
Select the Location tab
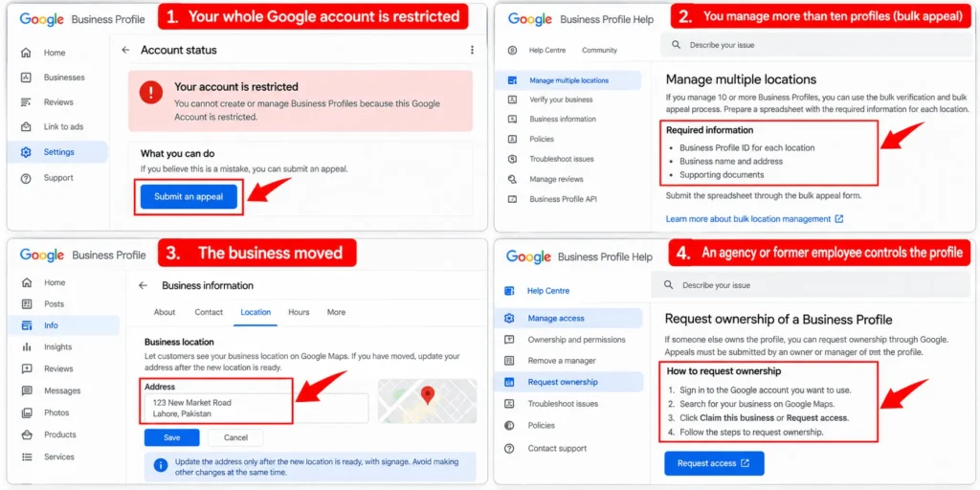tap(256, 312)
